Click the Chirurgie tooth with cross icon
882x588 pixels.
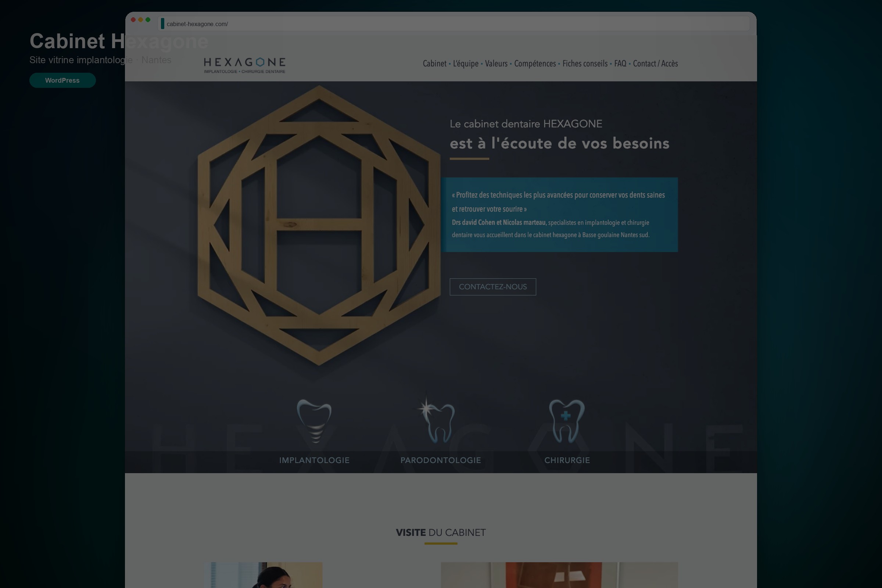567,421
